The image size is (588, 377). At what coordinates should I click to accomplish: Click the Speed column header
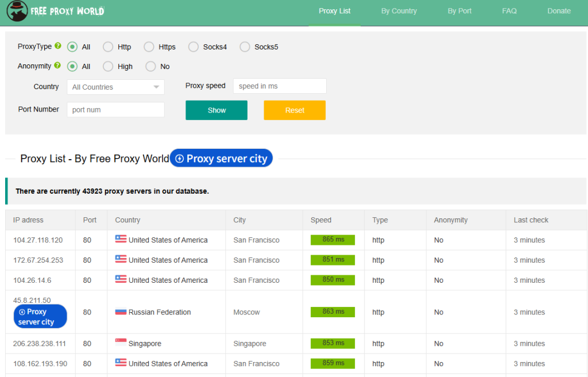pos(321,220)
